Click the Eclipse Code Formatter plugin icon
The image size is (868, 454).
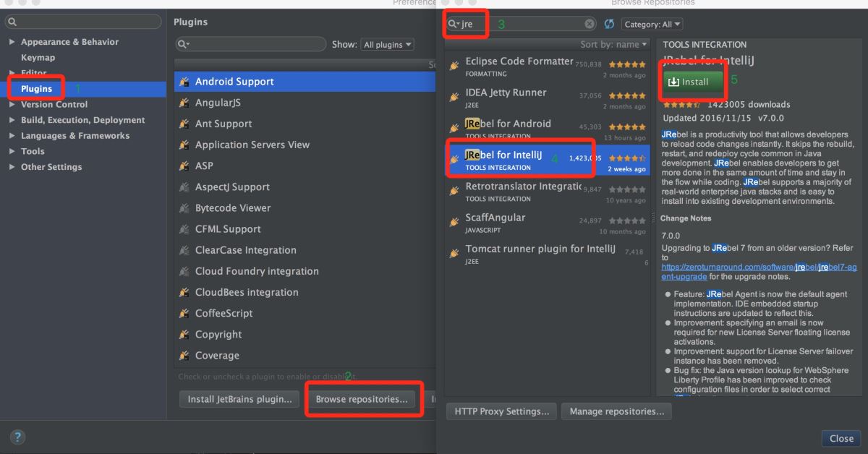454,67
